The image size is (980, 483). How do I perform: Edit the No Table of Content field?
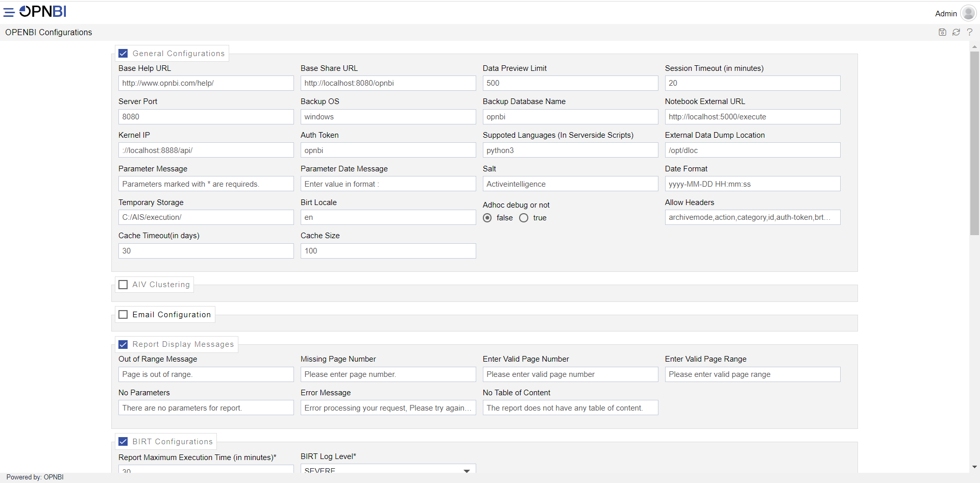[571, 408]
